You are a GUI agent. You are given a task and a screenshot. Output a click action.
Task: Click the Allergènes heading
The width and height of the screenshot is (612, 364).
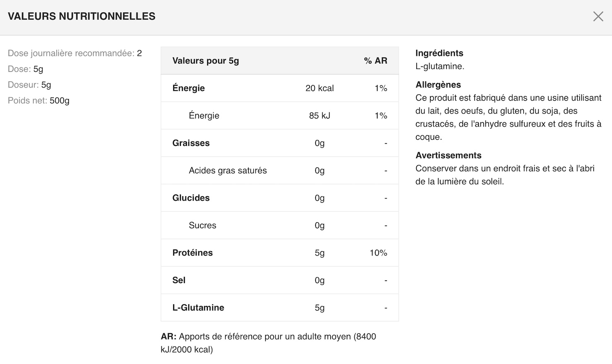coord(438,85)
